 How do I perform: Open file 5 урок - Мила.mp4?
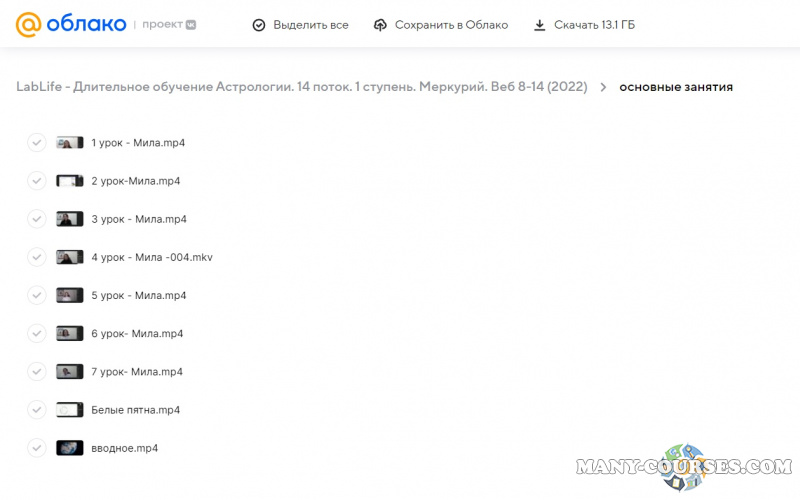click(138, 295)
